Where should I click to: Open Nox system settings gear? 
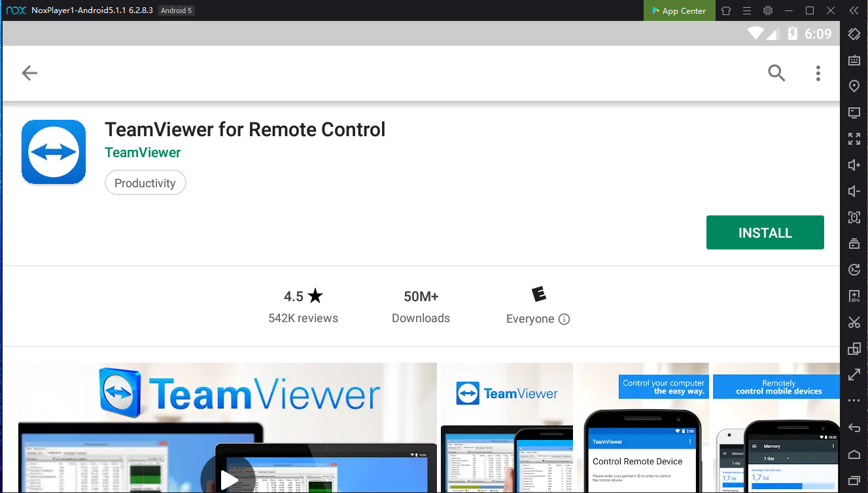(768, 10)
